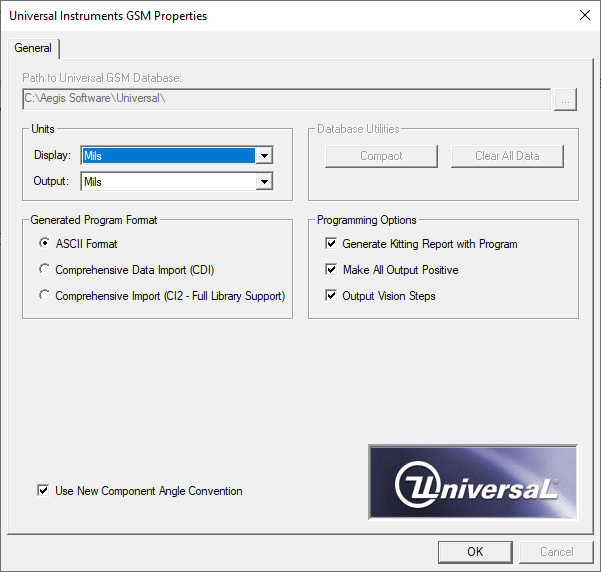Click the Universal logo image
Viewport: 601px width, 572px height.
click(473, 483)
